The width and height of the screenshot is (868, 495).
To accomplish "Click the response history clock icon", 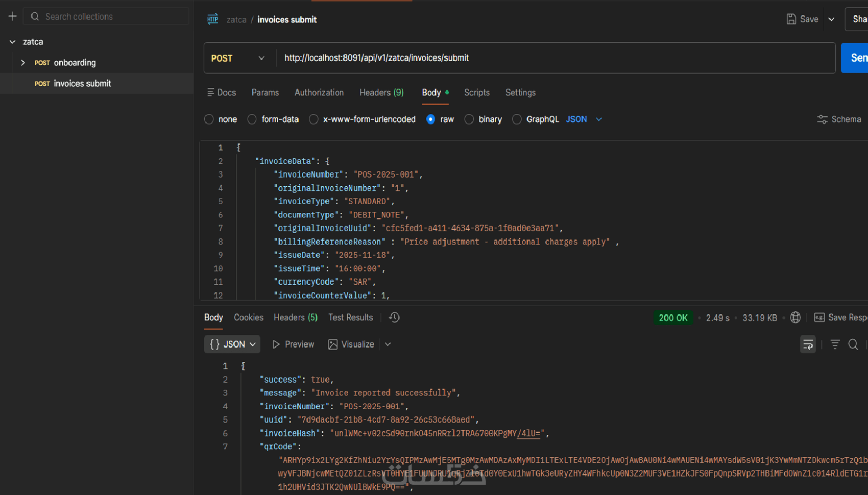I will [x=394, y=317].
